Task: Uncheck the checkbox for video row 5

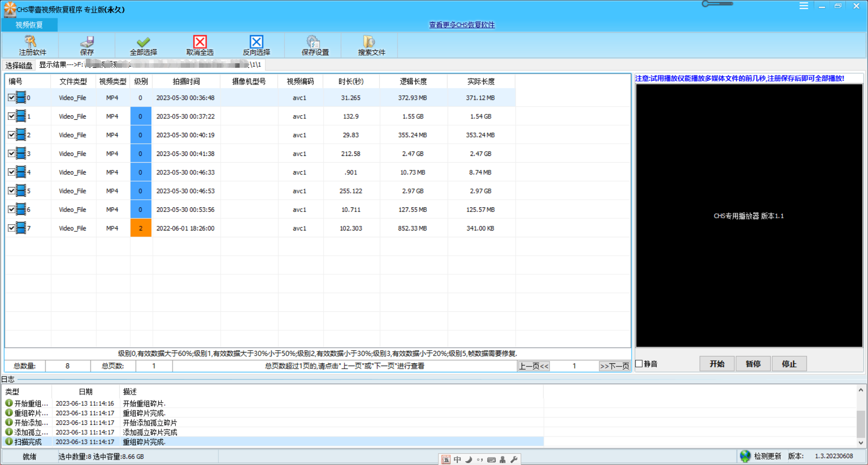Action: (x=11, y=191)
